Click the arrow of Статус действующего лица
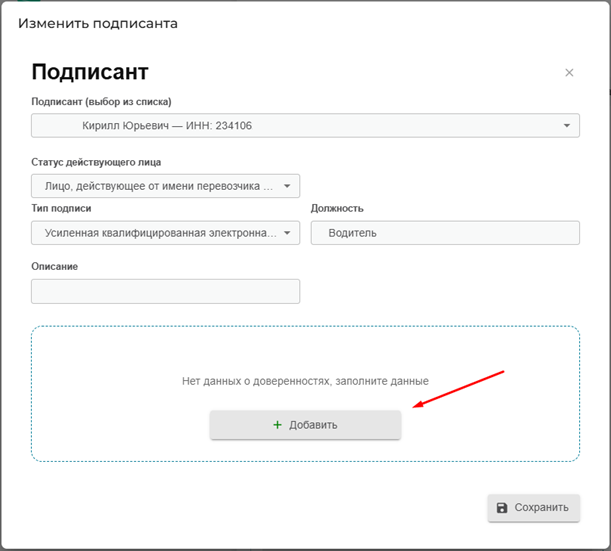The width and height of the screenshot is (611, 551). click(287, 186)
